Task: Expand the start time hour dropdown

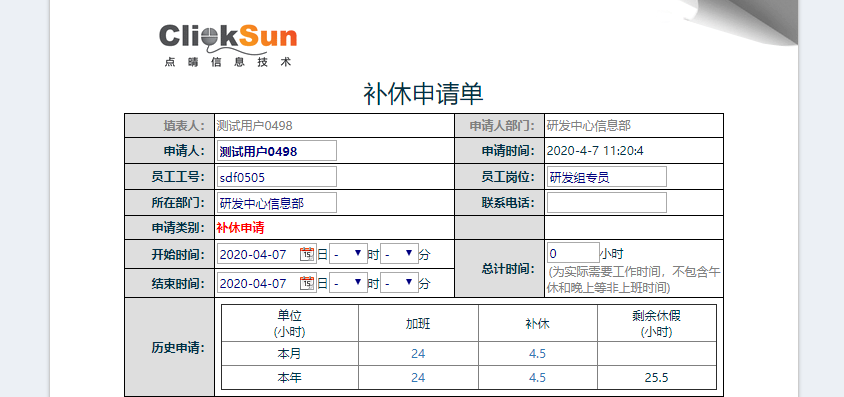Action: [348, 253]
